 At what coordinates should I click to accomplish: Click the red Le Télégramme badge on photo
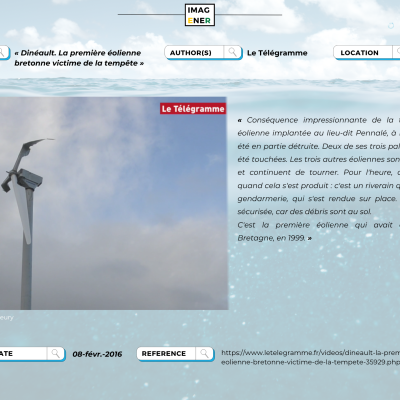pyautogui.click(x=193, y=109)
